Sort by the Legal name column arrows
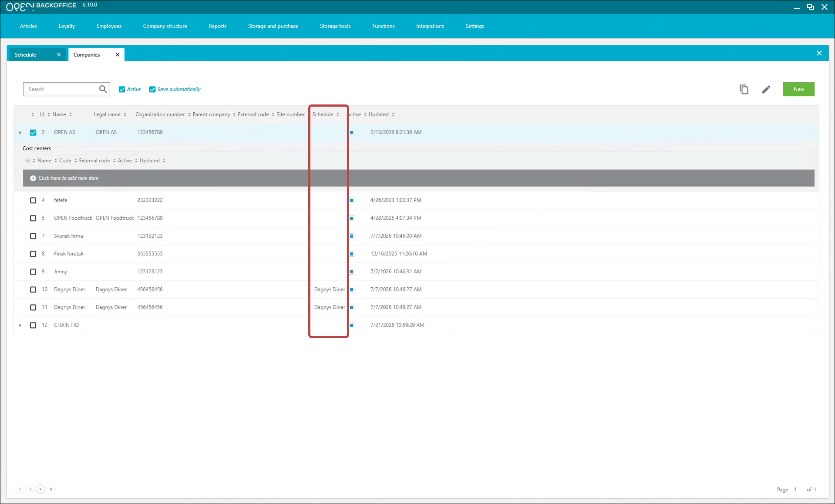 tap(125, 114)
